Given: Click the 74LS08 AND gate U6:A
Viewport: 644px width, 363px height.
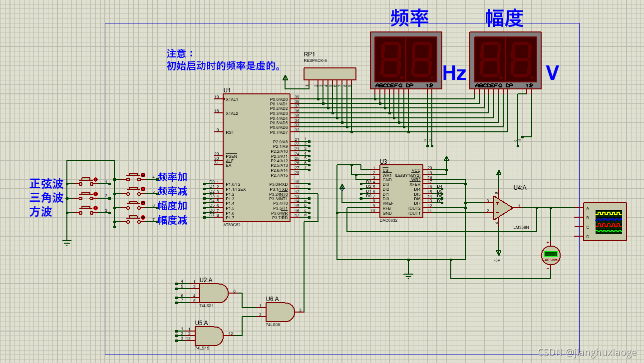Looking at the screenshot, I should point(280,311).
